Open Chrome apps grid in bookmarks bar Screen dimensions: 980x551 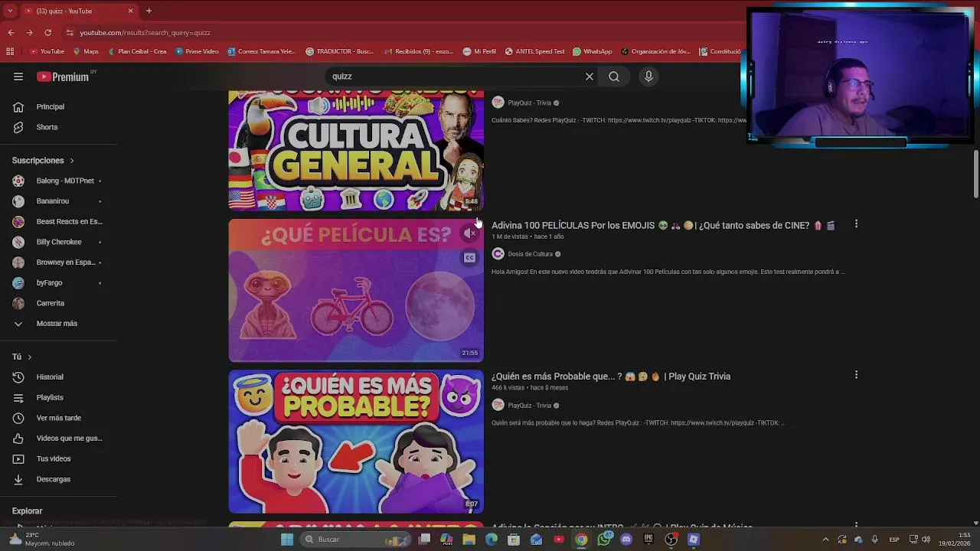10,51
